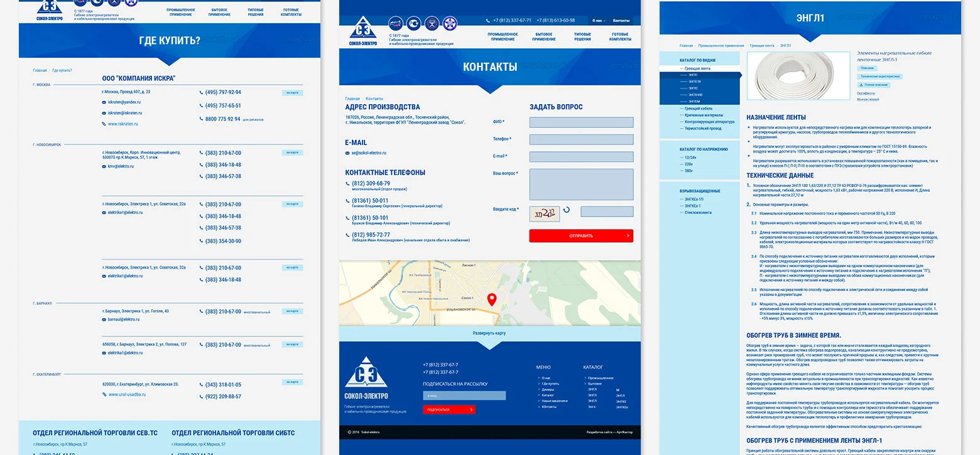The width and height of the screenshot is (980, 455).
Task: Click the red map location pin
Action: pyautogui.click(x=492, y=300)
